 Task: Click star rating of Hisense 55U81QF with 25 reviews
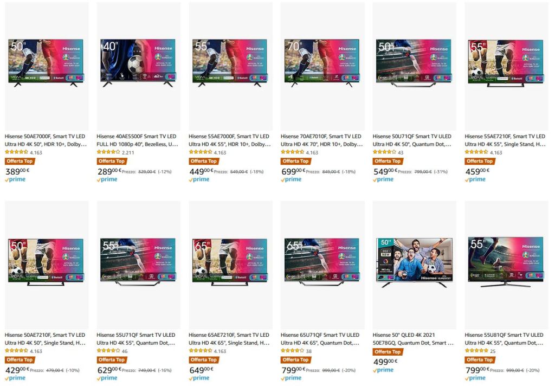click(x=476, y=351)
